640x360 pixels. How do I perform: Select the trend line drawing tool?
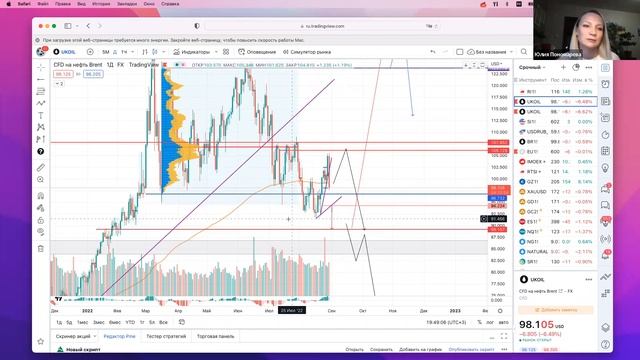coord(40,79)
